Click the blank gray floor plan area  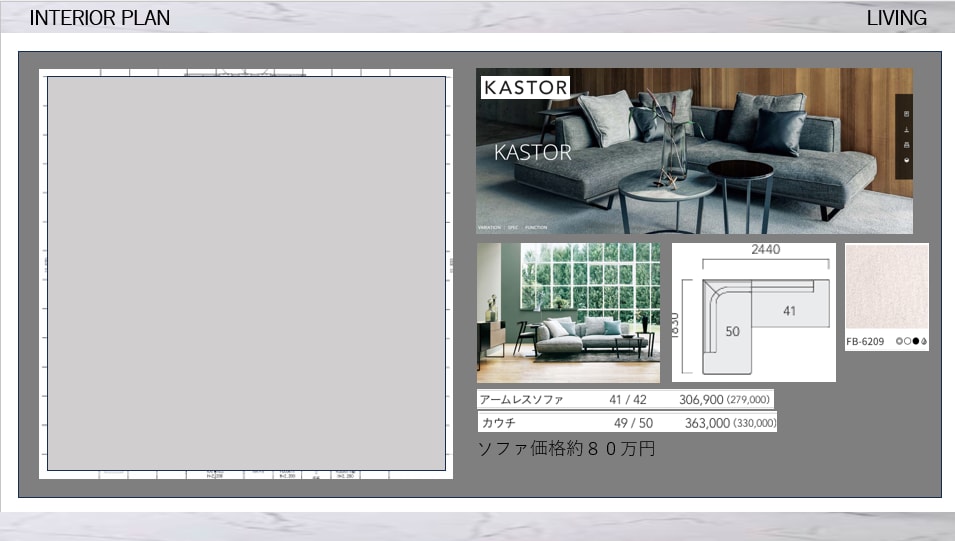246,273
